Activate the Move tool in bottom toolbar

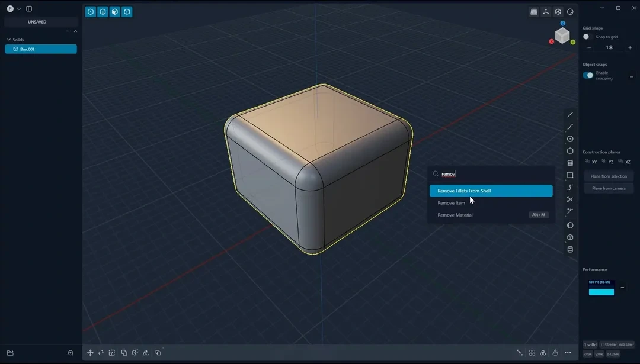click(x=90, y=353)
